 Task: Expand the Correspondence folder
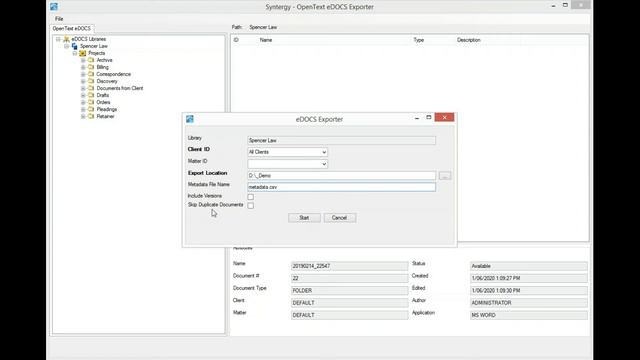pyautogui.click(x=83, y=74)
